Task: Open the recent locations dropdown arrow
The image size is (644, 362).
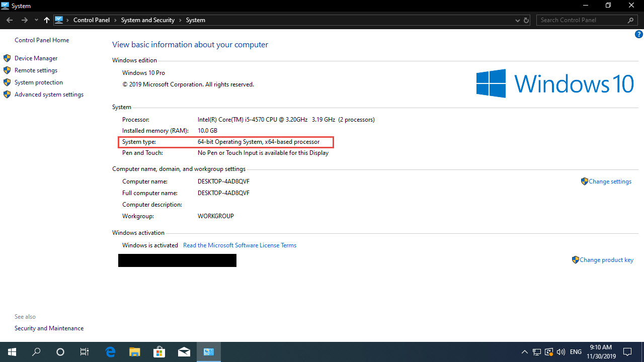Action: [36, 21]
